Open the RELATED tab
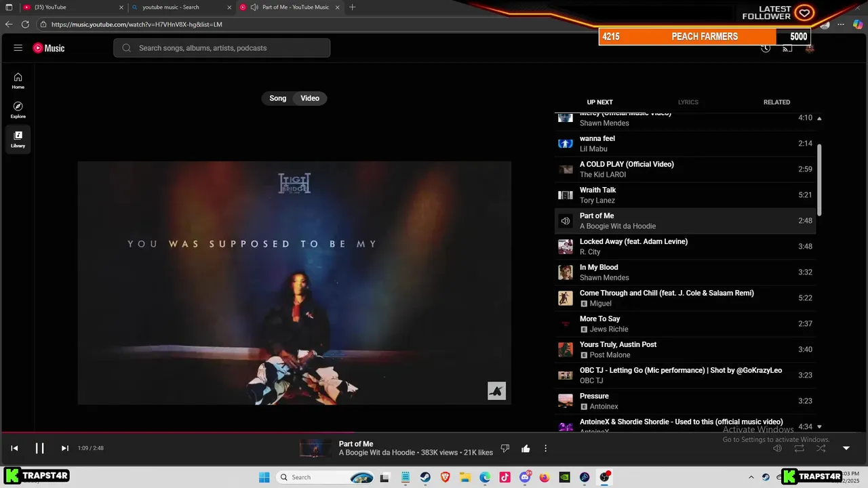Viewport: 868px width, 488px height. click(777, 102)
